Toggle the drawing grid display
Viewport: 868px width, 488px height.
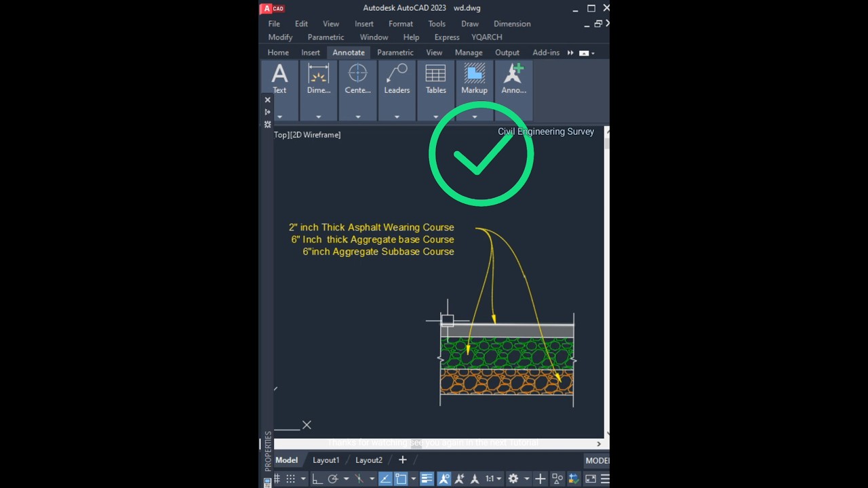277,479
